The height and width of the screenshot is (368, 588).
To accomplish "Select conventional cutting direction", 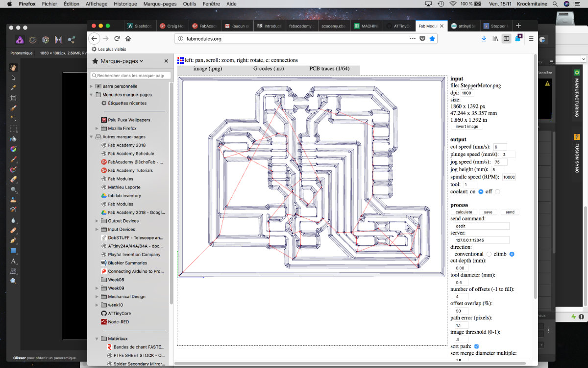I will coord(489,254).
